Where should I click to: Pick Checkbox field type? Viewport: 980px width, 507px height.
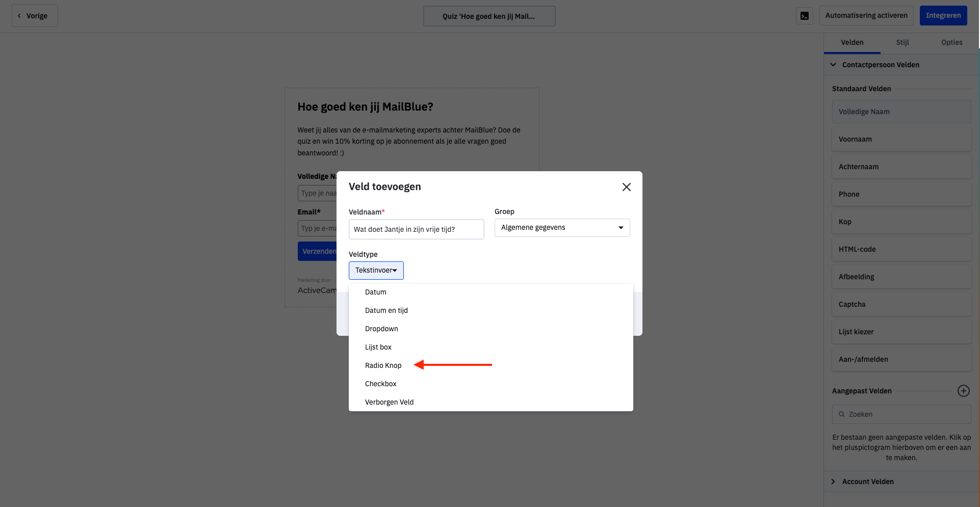pos(381,384)
